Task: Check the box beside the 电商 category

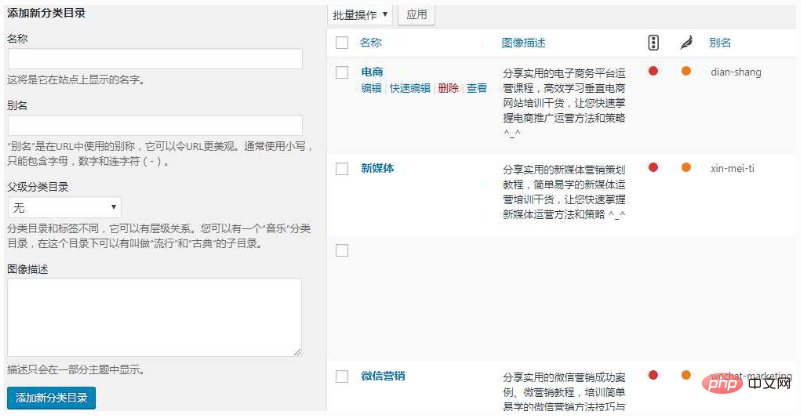Action: tap(342, 72)
